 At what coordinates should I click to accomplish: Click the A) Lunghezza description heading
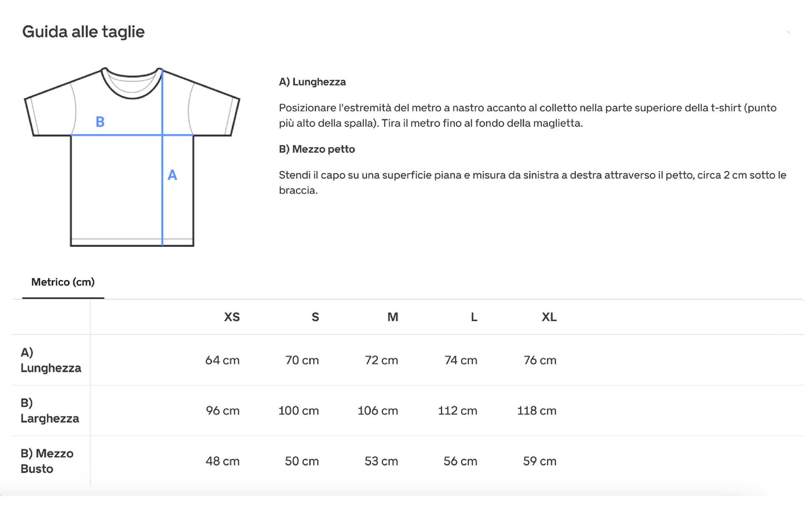pos(313,82)
